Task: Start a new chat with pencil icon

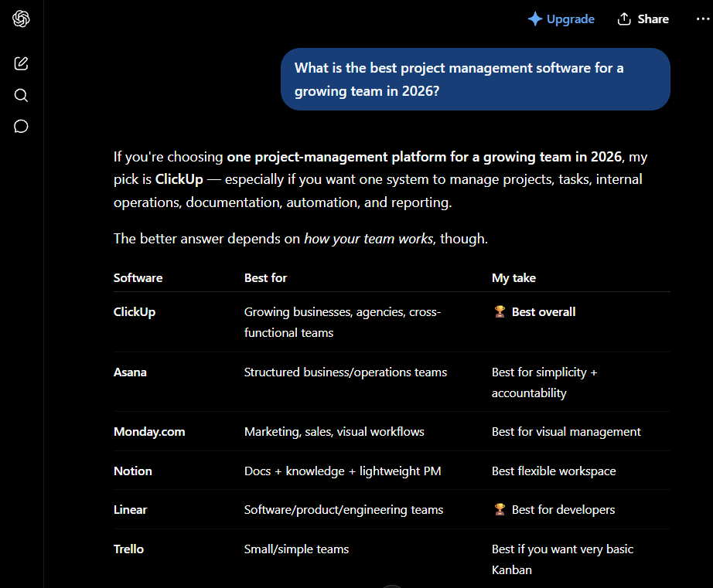Action: 21,63
